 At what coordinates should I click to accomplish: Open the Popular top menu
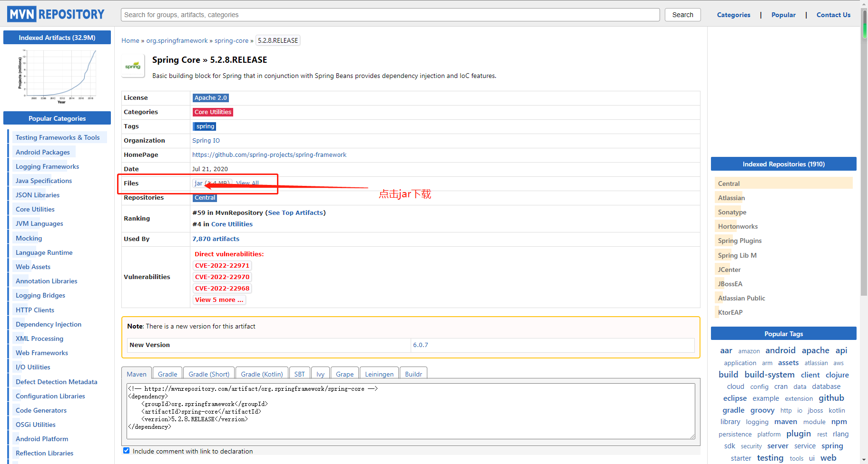point(783,15)
